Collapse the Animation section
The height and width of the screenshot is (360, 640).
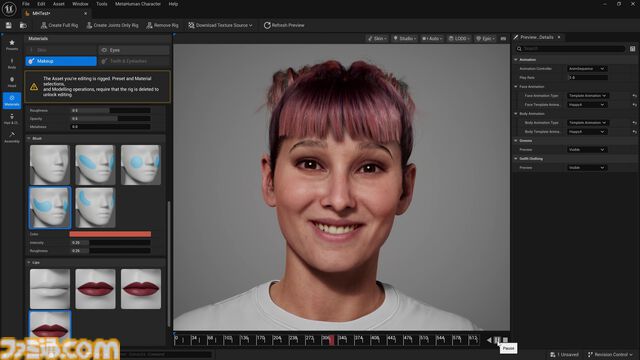(x=516, y=60)
